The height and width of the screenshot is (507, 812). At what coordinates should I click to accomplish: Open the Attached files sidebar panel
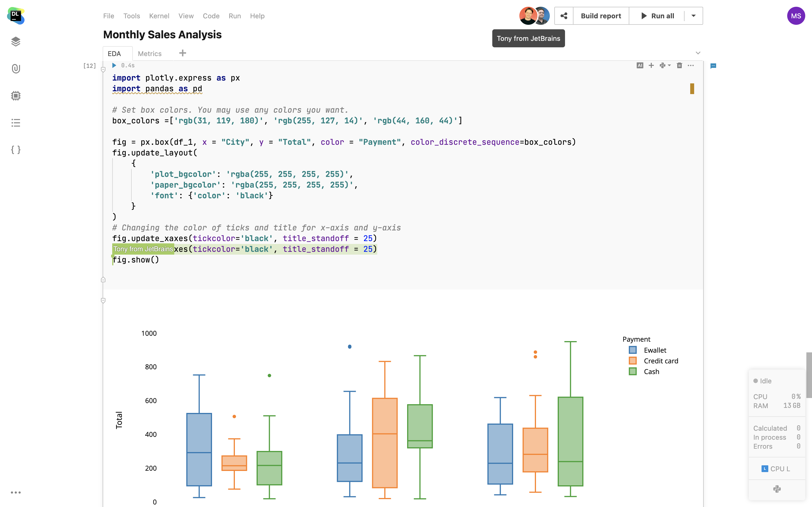pos(16,69)
